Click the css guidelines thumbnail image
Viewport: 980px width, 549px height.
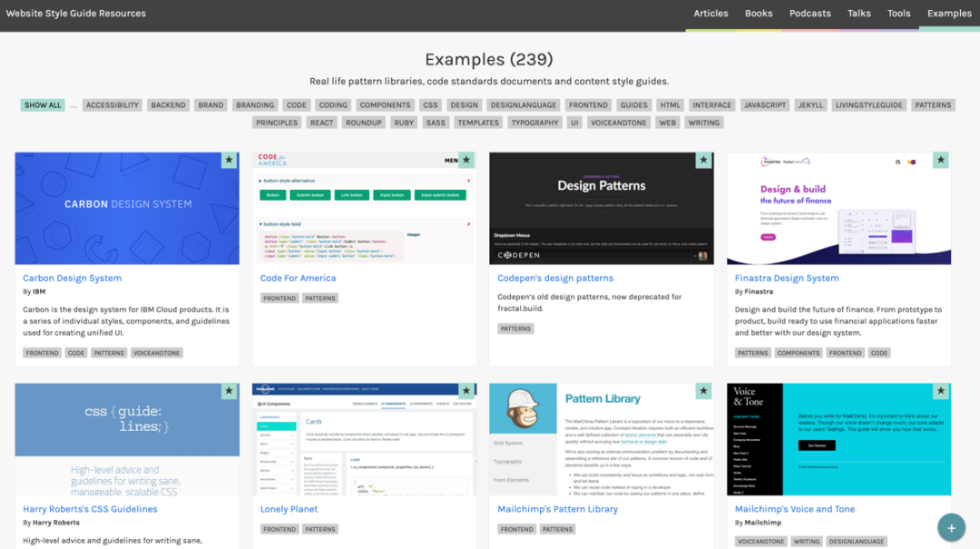(127, 439)
